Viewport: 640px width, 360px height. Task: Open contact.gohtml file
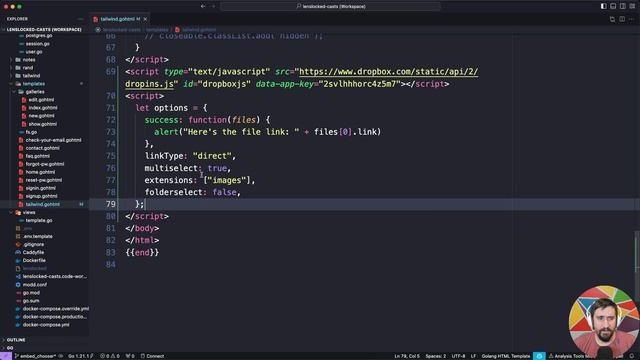(x=42, y=148)
